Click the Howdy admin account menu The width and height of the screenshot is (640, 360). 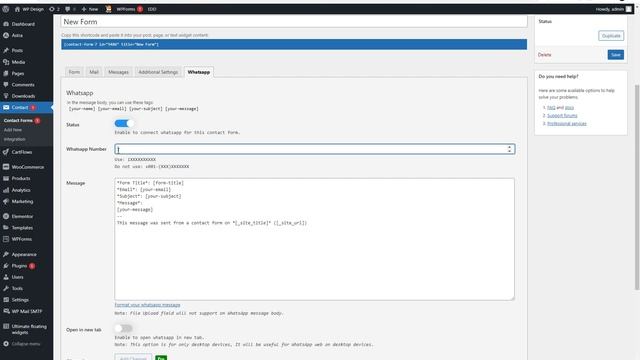pyautogui.click(x=613, y=9)
